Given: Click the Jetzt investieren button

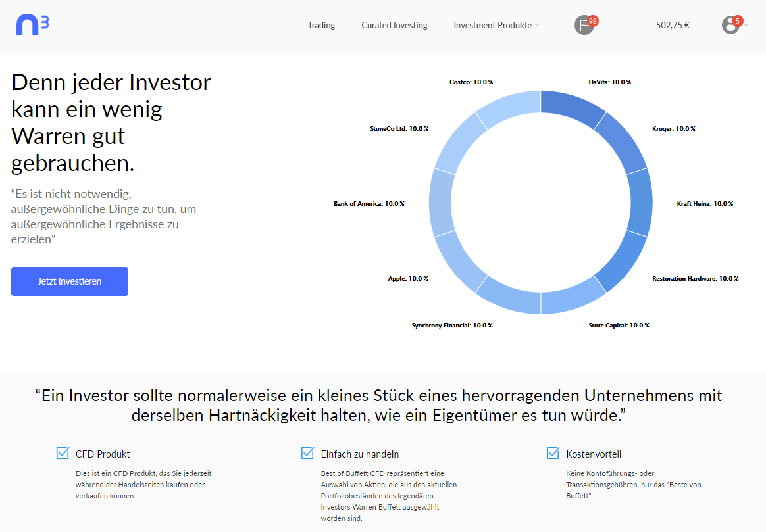Looking at the screenshot, I should pyautogui.click(x=70, y=281).
